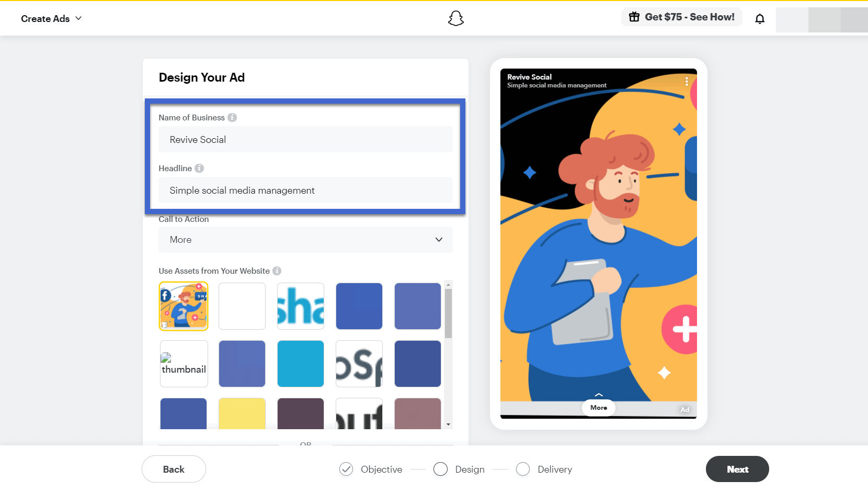This screenshot has height=492, width=868.
Task: Select the broken 'thumbnail' image asset
Action: tap(184, 364)
